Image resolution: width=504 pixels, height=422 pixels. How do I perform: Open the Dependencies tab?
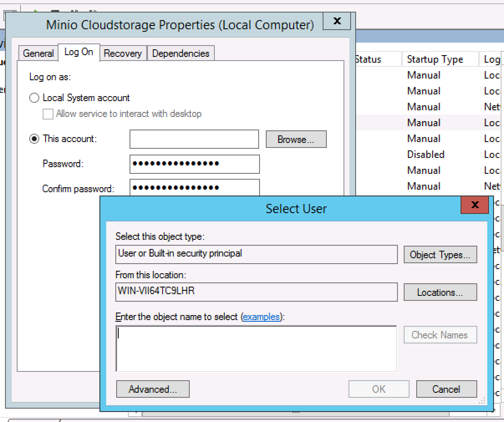[181, 53]
